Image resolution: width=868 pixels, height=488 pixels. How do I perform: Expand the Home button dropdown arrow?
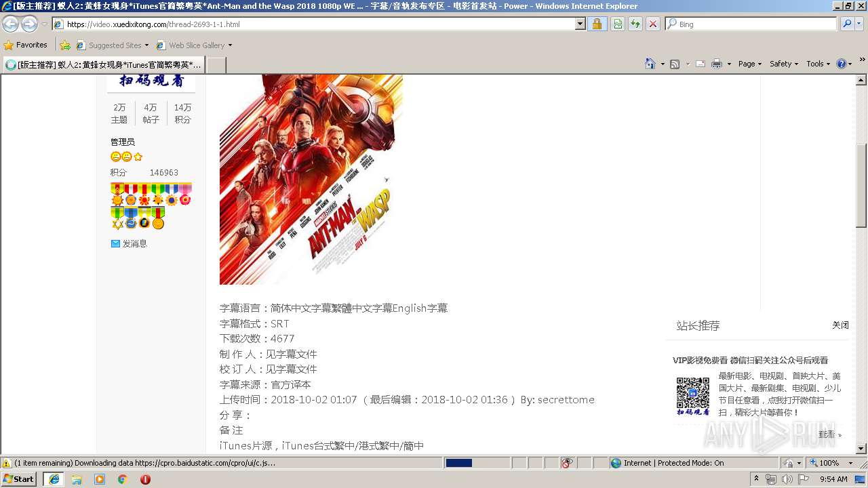[x=662, y=64]
